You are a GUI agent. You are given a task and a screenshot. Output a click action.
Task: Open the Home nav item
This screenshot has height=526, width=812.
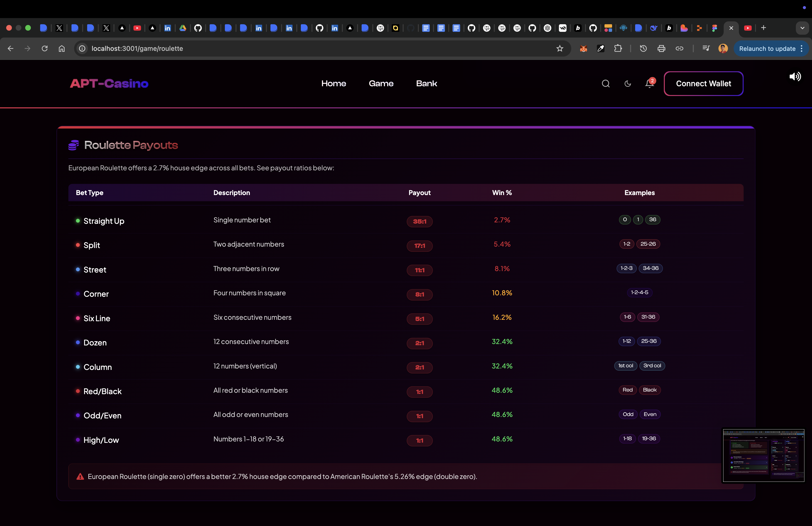click(x=333, y=84)
